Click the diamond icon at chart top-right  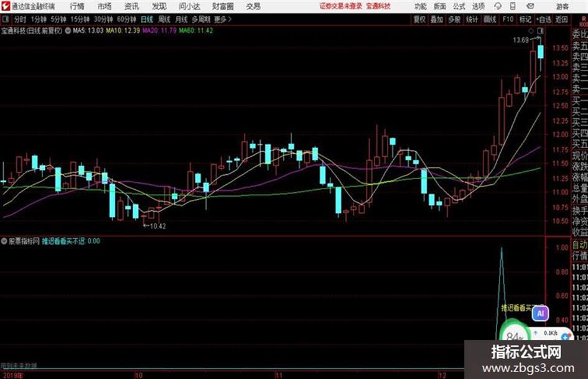pos(531,30)
